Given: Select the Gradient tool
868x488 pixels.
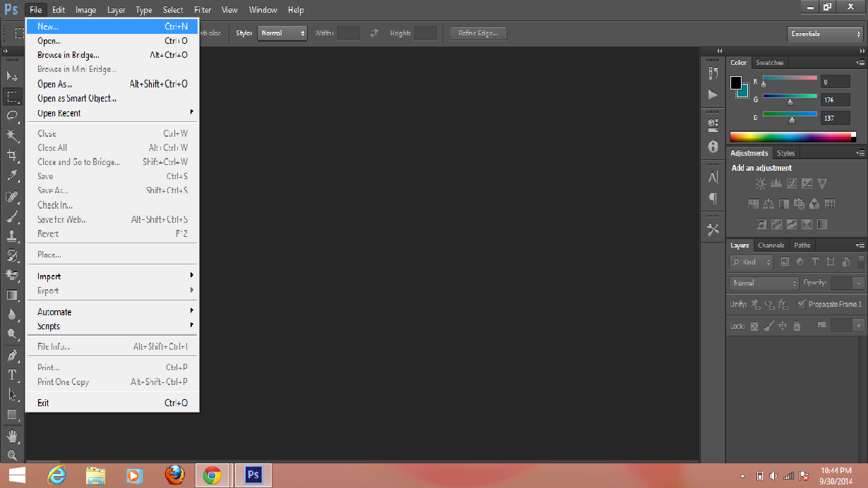Looking at the screenshot, I should tap(12, 295).
